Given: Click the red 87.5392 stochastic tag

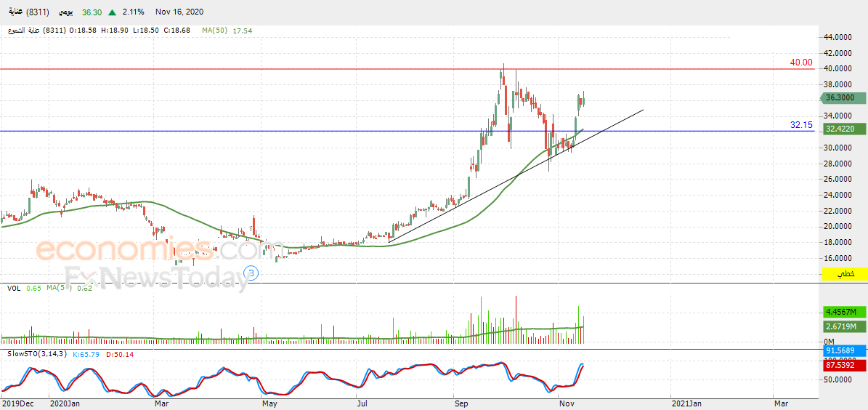Looking at the screenshot, I should pos(843,365).
